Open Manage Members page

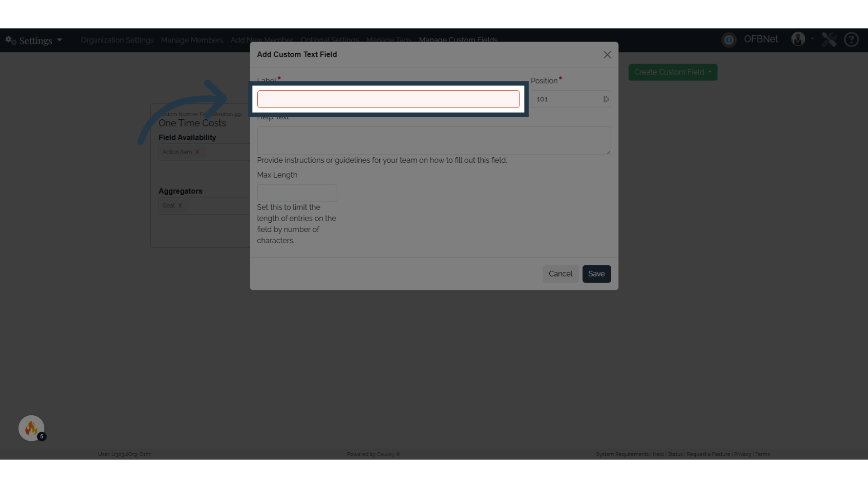(x=192, y=40)
